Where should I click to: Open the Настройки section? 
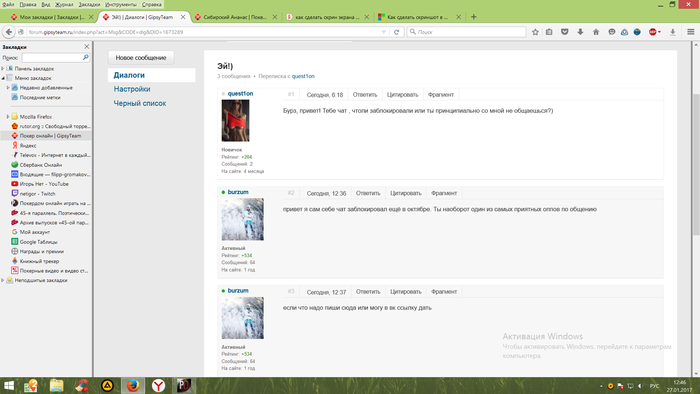tap(132, 89)
